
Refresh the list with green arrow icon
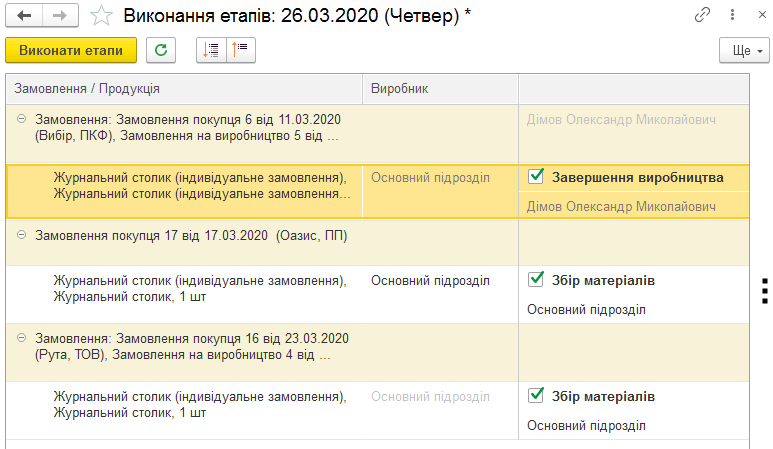click(x=161, y=50)
